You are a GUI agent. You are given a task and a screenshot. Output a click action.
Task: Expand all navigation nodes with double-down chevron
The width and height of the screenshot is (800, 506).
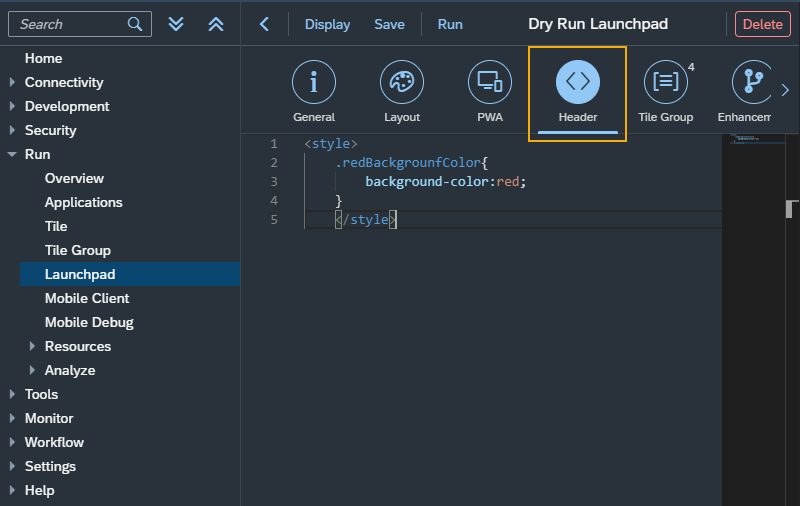pos(176,24)
